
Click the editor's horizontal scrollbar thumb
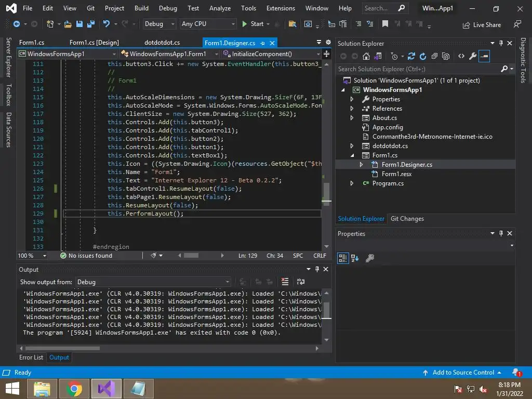[191, 256]
